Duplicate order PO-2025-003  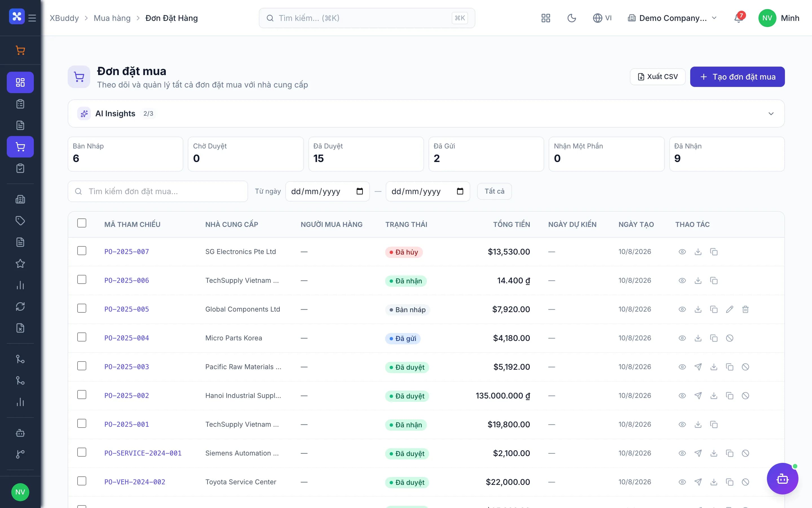pos(729,367)
